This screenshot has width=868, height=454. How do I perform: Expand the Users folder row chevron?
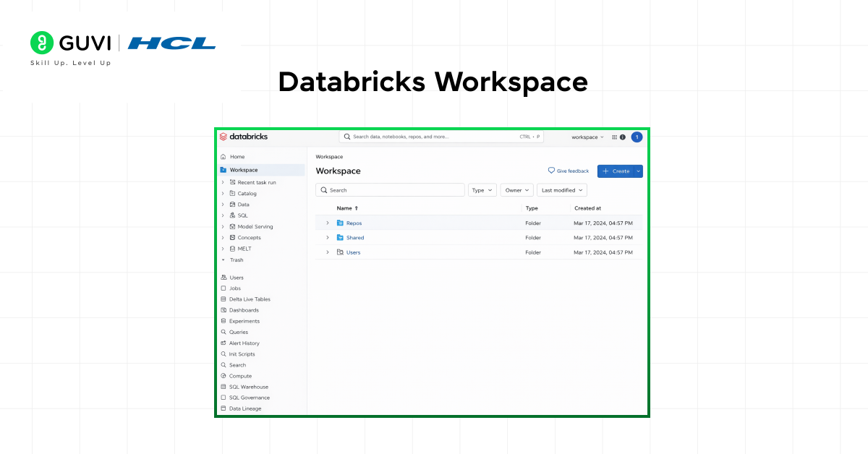(327, 252)
